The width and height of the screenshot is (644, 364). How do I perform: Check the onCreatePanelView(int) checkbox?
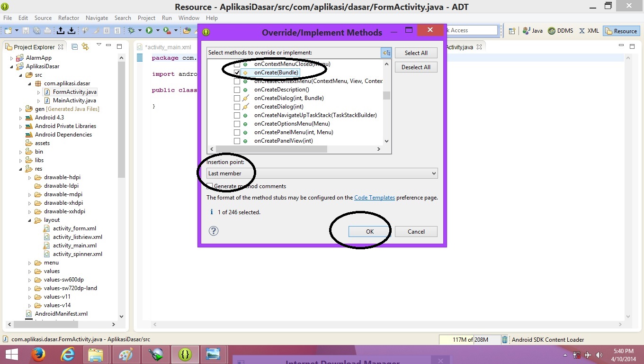pyautogui.click(x=237, y=141)
